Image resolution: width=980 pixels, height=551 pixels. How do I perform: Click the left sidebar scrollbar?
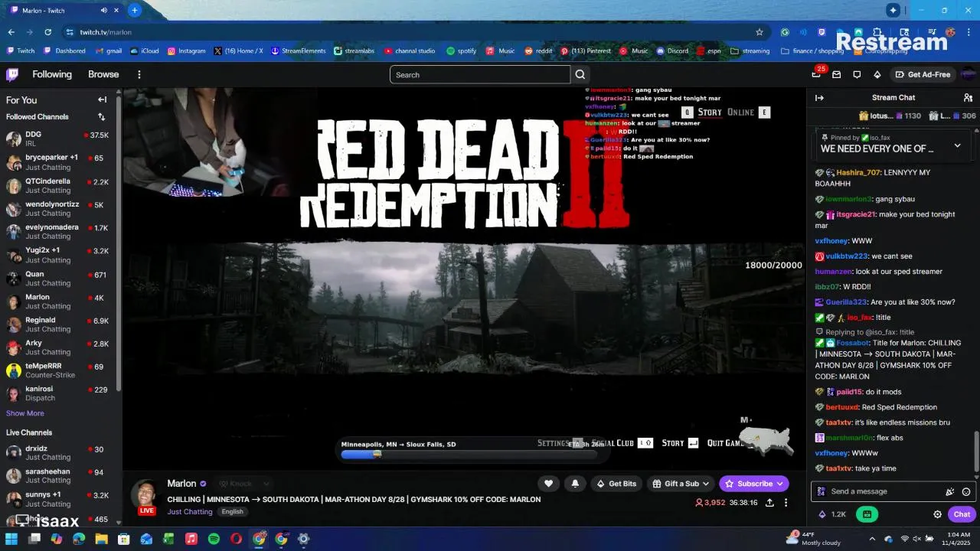point(119,245)
